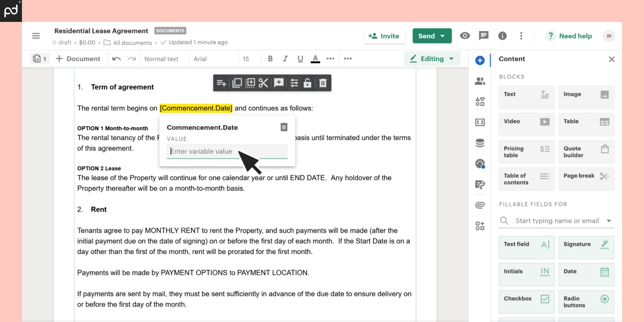Toggle italic text formatting

point(285,58)
